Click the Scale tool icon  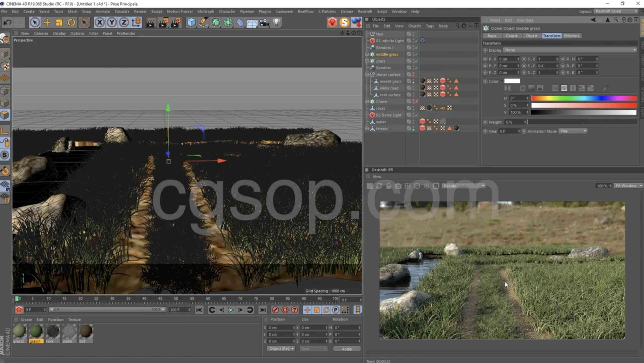[x=59, y=23]
